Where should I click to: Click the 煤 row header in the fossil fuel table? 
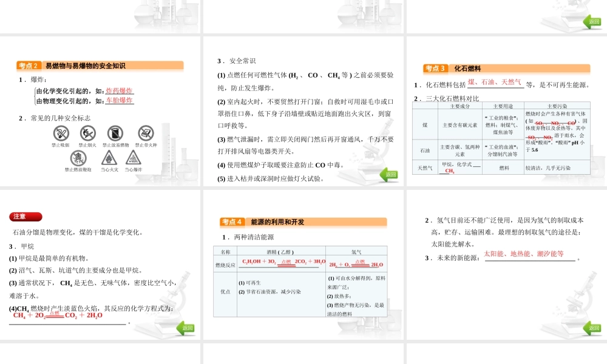[x=425, y=125]
